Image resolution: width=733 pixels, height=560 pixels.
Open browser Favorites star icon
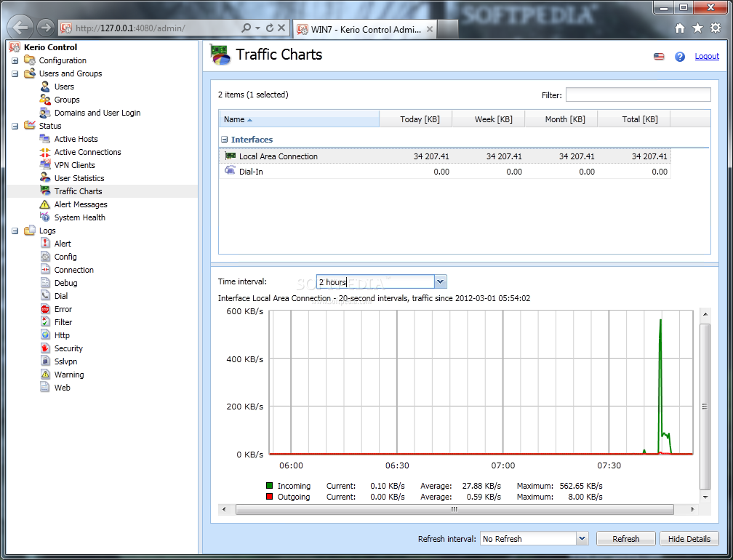(697, 28)
